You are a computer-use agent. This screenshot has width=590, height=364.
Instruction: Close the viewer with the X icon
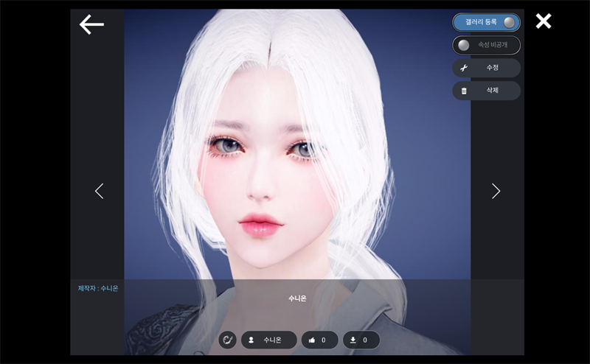pyautogui.click(x=544, y=21)
